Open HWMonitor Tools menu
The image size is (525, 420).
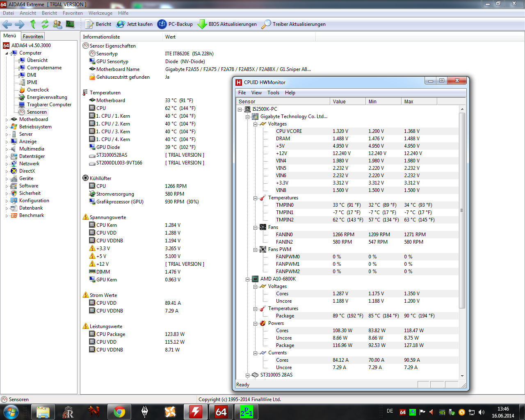coord(273,93)
